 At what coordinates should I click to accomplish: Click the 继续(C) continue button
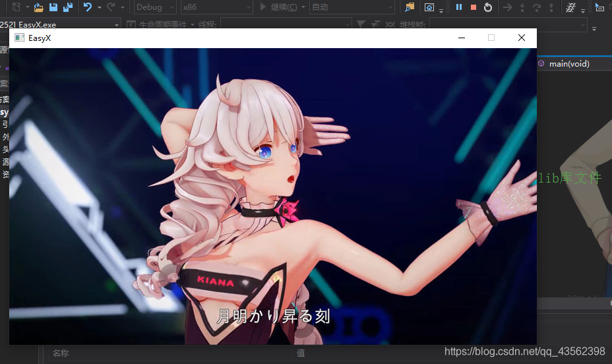tap(279, 7)
